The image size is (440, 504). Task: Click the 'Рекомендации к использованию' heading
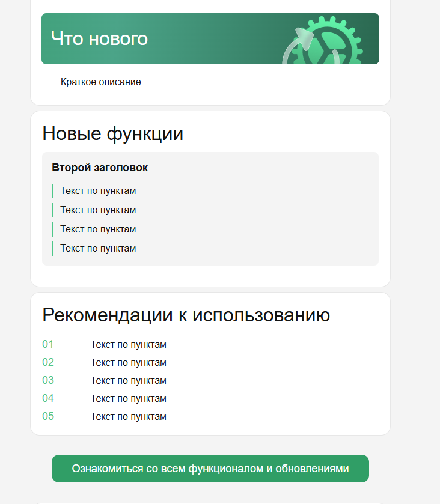click(186, 315)
